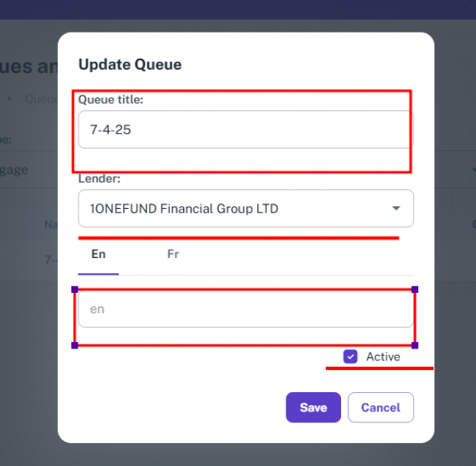Click the bottom-right purple selection handle
The image size is (476, 466).
[415, 345]
